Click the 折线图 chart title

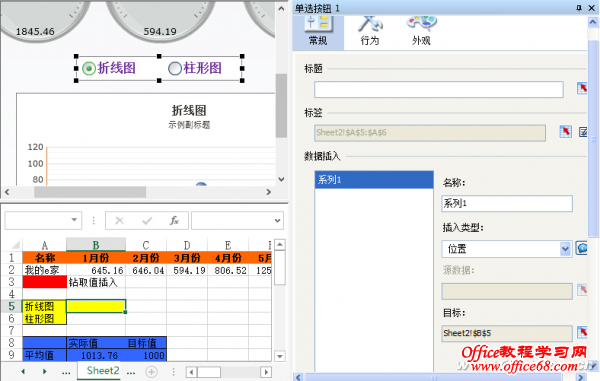coord(189,110)
